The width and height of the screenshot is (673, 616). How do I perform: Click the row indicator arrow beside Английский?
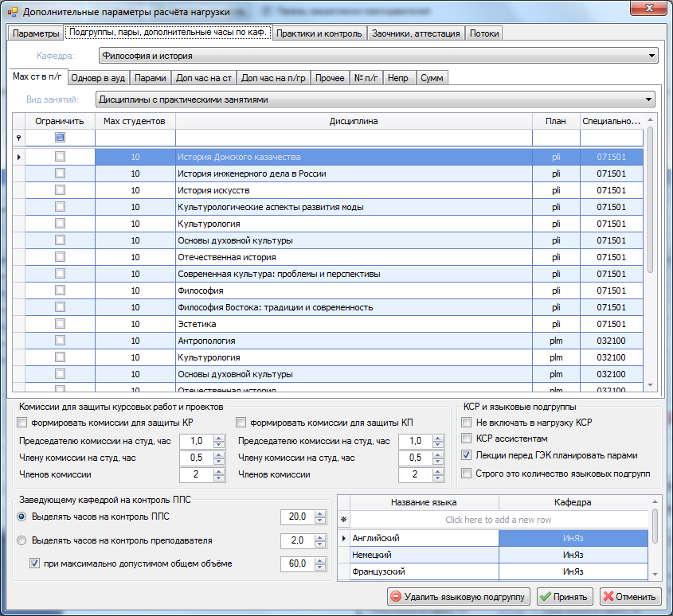tap(344, 538)
